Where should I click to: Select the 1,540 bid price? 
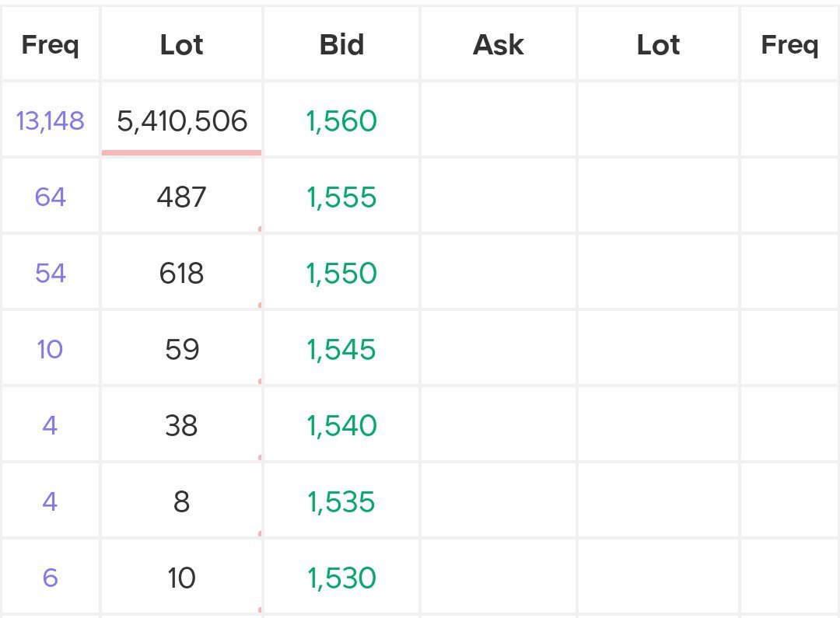(x=341, y=426)
